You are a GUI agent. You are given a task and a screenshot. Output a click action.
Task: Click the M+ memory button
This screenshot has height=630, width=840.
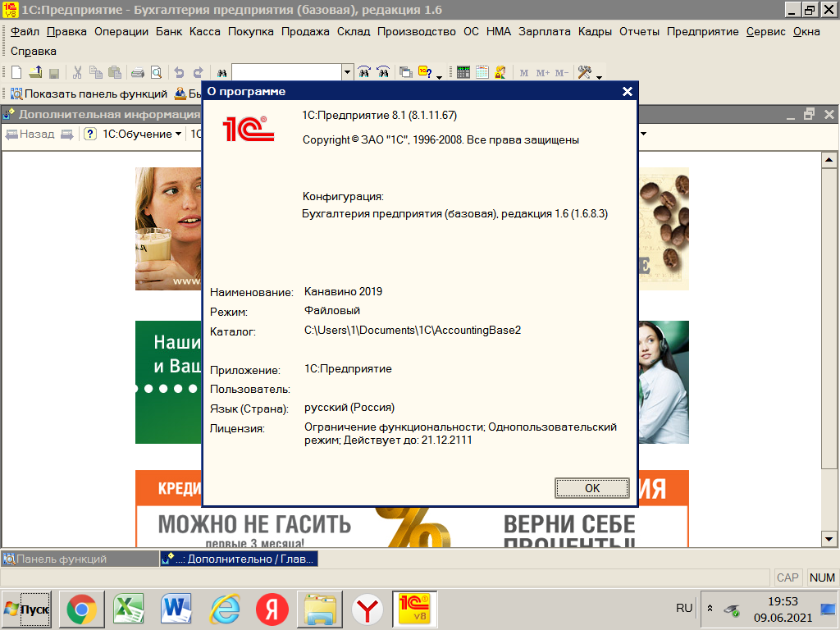click(543, 73)
